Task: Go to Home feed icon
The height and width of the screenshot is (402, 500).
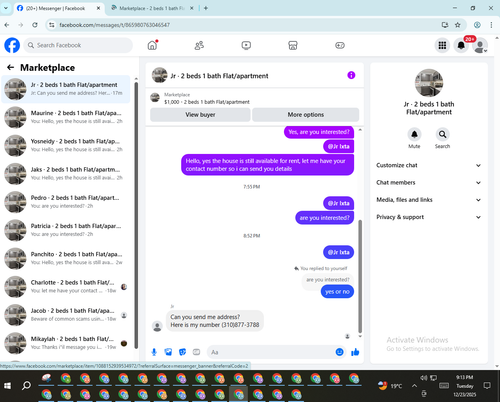Action: click(x=152, y=45)
